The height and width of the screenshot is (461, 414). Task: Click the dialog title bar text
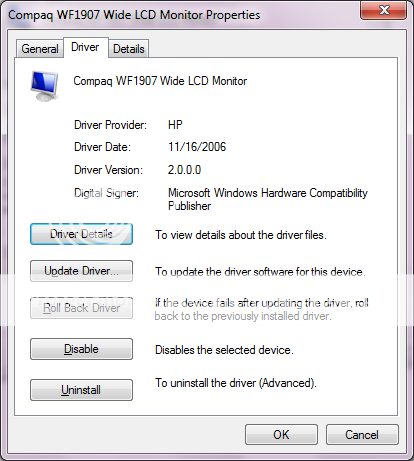tap(134, 15)
